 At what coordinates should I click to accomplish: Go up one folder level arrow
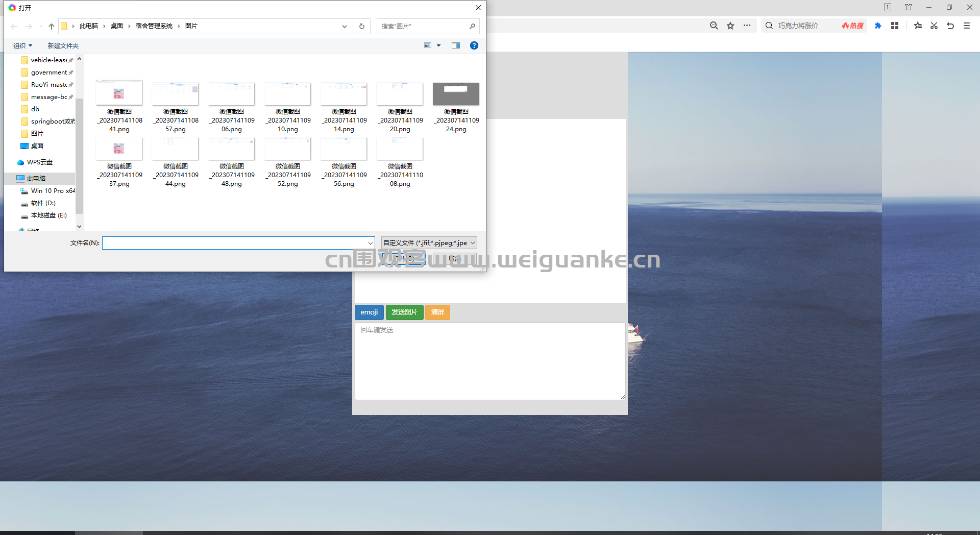coord(52,26)
